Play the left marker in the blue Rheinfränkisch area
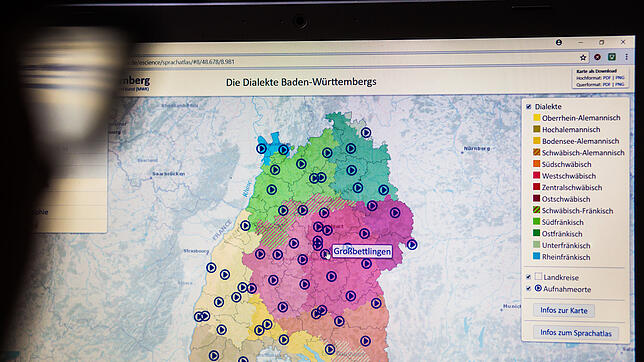The width and height of the screenshot is (644, 362). tap(261, 148)
